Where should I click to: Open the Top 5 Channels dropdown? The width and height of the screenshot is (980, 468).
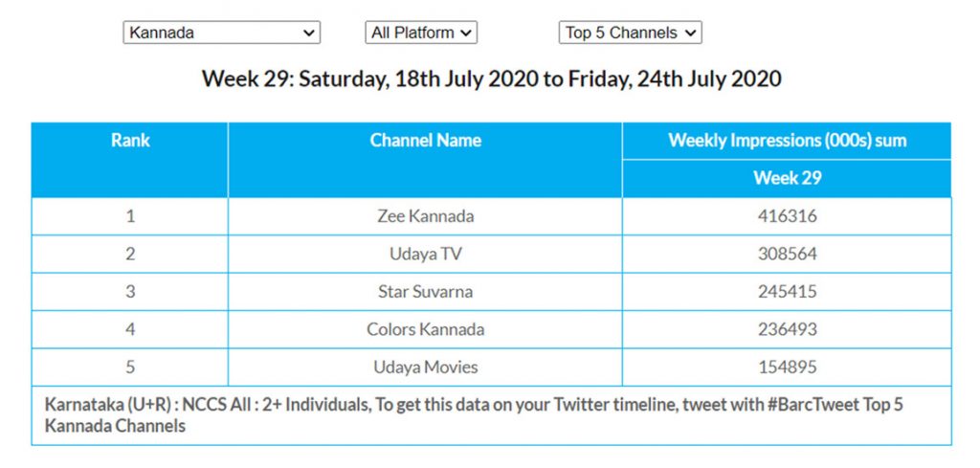pyautogui.click(x=631, y=33)
